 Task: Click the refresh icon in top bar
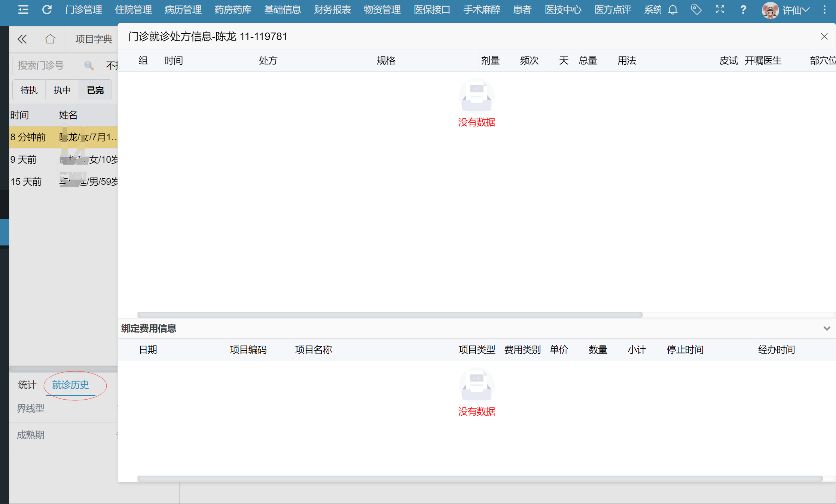(47, 9)
